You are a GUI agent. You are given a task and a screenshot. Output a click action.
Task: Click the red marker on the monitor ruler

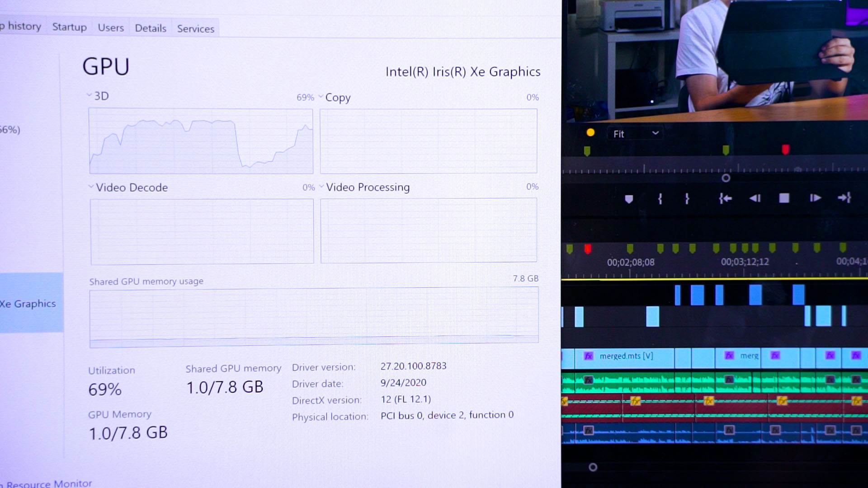point(786,150)
